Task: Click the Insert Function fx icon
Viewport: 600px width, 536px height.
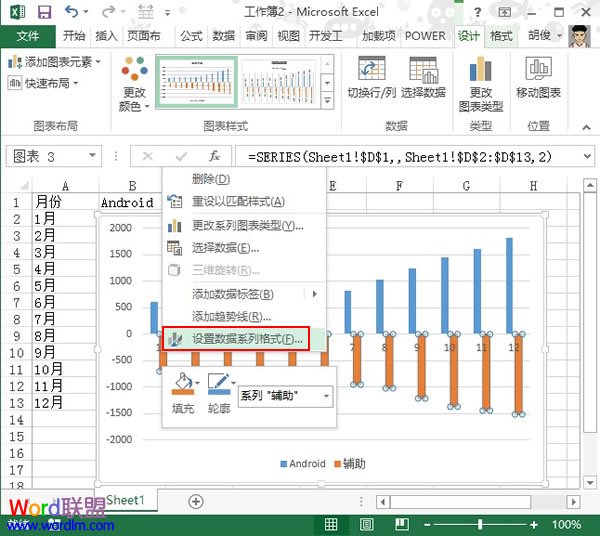Action: pyautogui.click(x=214, y=156)
